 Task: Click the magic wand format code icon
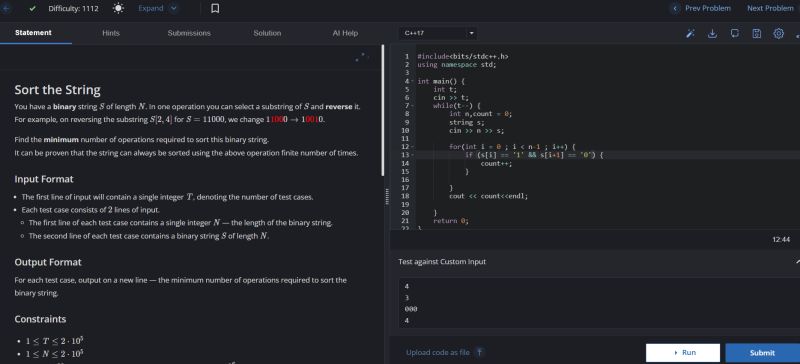690,33
